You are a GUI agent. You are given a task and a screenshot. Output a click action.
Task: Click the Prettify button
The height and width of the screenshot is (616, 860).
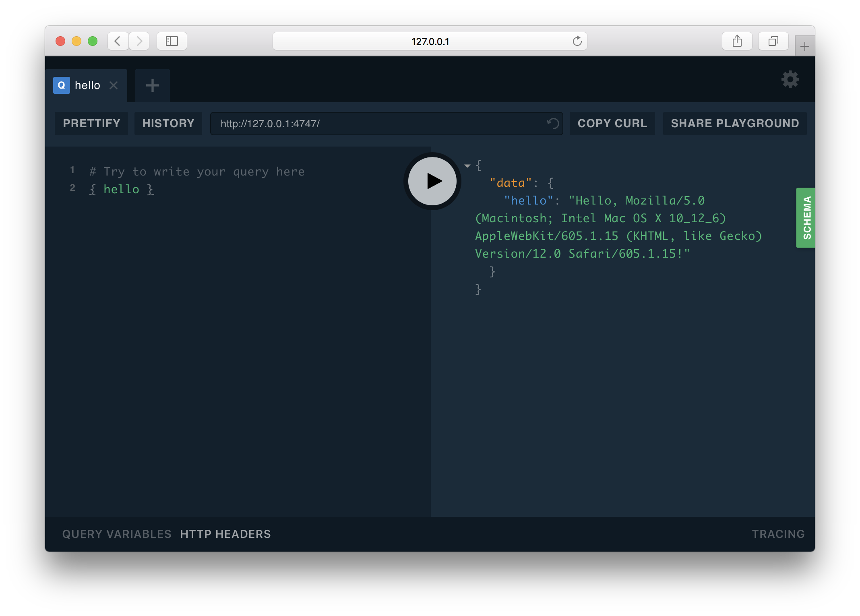pos(91,123)
